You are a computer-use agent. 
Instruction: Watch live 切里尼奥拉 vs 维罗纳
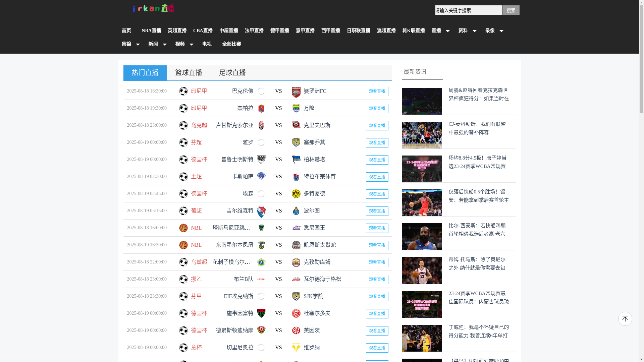[x=377, y=348]
